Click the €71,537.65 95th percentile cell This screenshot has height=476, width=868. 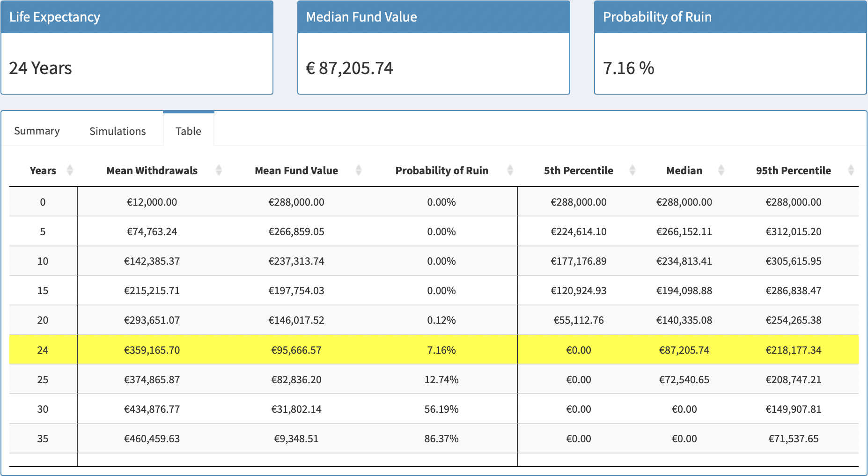click(x=793, y=439)
